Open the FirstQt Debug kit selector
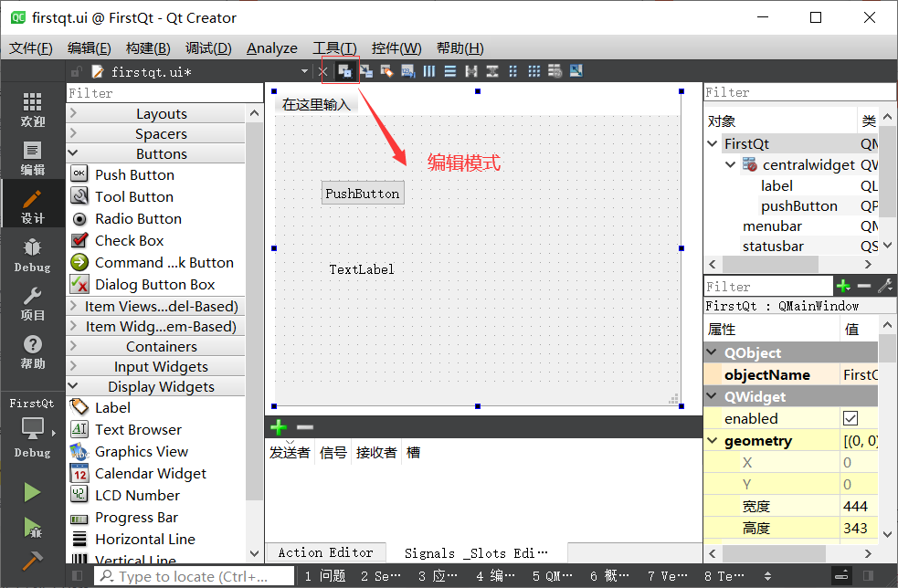This screenshot has height=588, width=898. tap(32, 428)
